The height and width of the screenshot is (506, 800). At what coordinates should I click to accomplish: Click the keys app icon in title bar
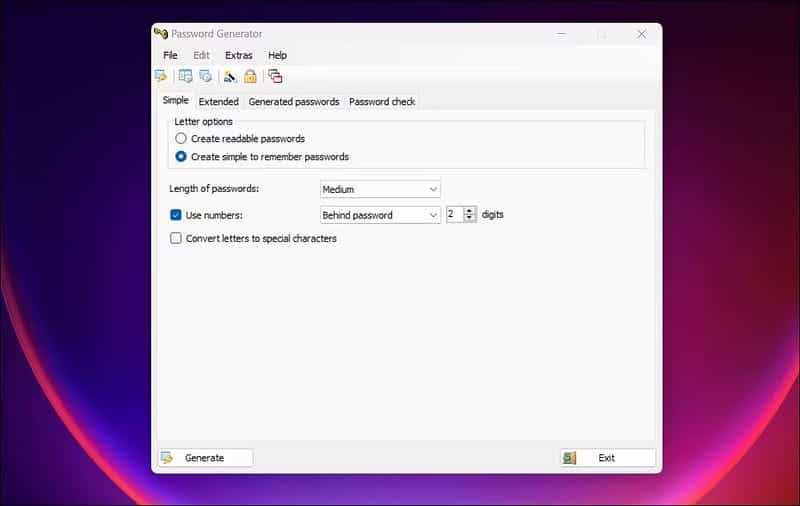tap(161, 34)
